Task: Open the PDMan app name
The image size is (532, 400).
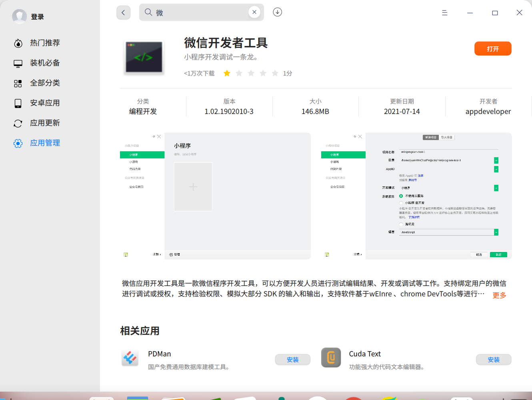Action: click(160, 354)
